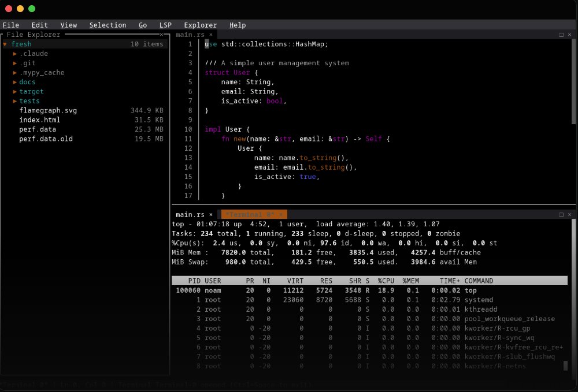Expand the target folder
578x392 pixels.
click(15, 92)
